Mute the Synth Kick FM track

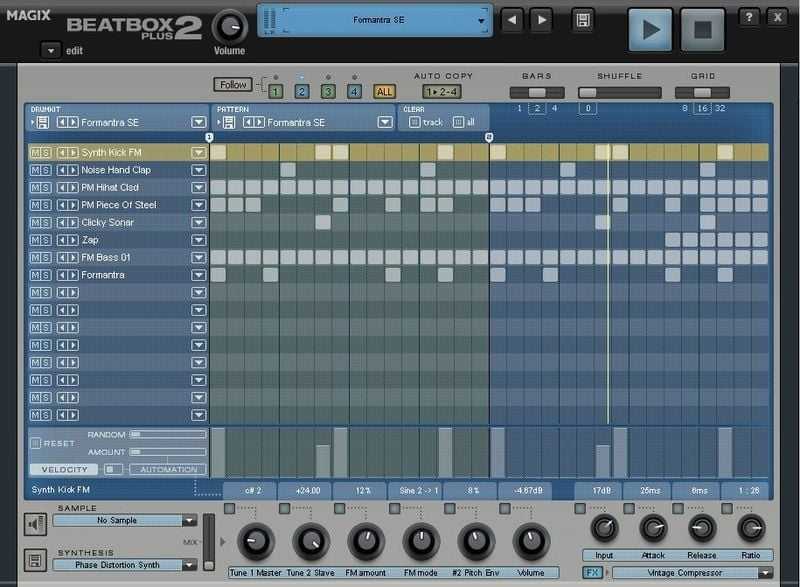tap(35, 152)
